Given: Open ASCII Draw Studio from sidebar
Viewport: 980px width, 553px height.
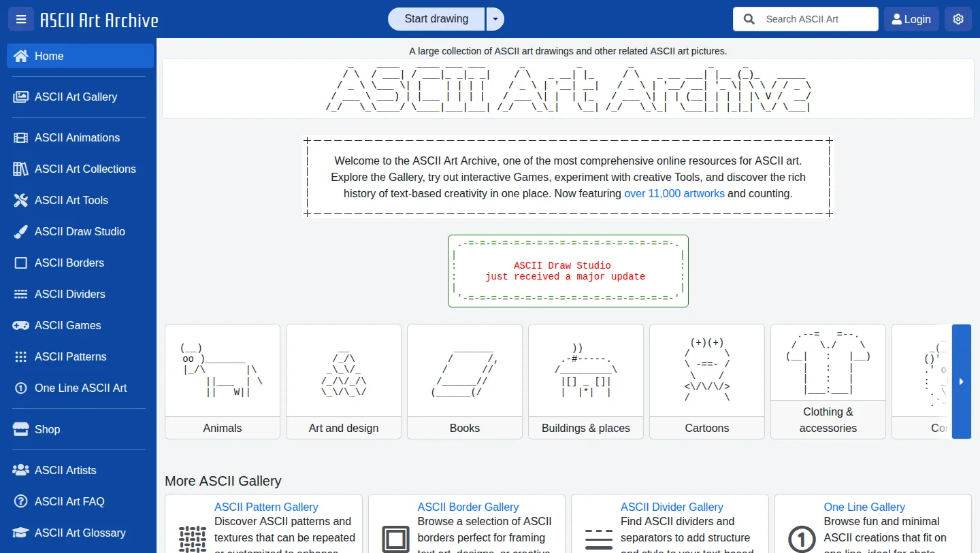Looking at the screenshot, I should coord(80,231).
